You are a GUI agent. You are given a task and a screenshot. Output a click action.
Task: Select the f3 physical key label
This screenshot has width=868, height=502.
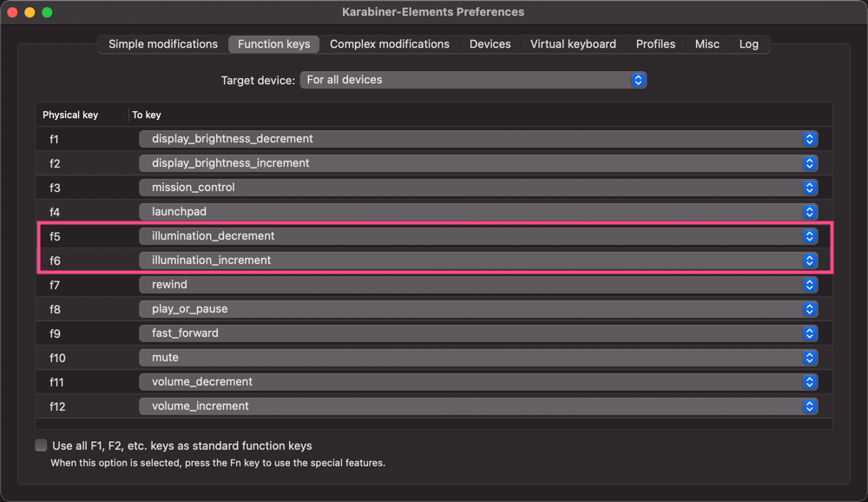click(54, 188)
